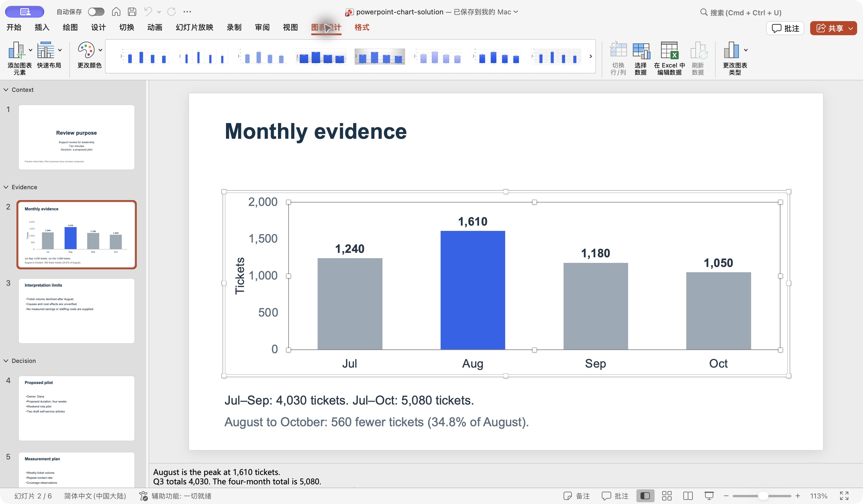Open the 插入 ribbon tab
The image size is (863, 504).
(x=42, y=27)
